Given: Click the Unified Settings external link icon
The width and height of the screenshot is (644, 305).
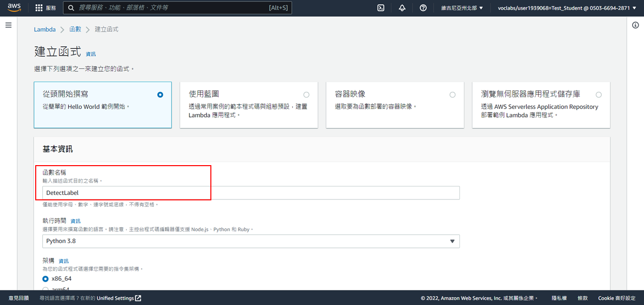Looking at the screenshot, I should point(138,298).
